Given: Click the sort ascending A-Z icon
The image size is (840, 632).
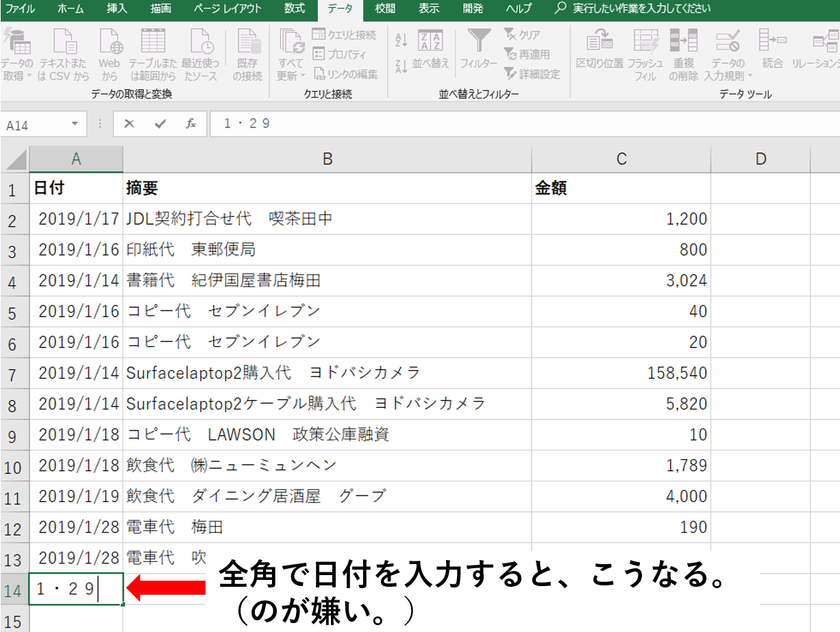Looking at the screenshot, I should click(x=402, y=40).
